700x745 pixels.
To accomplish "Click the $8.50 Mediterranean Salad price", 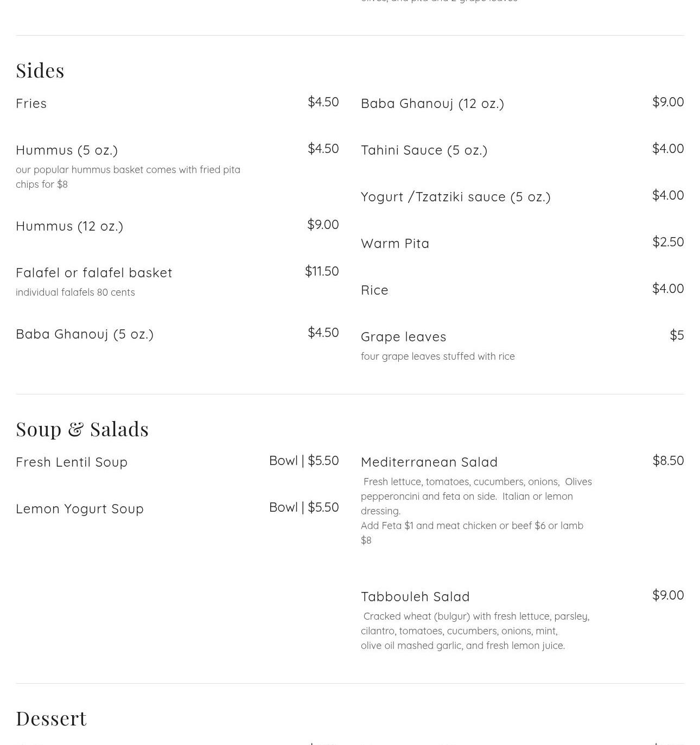I will pyautogui.click(x=668, y=460).
